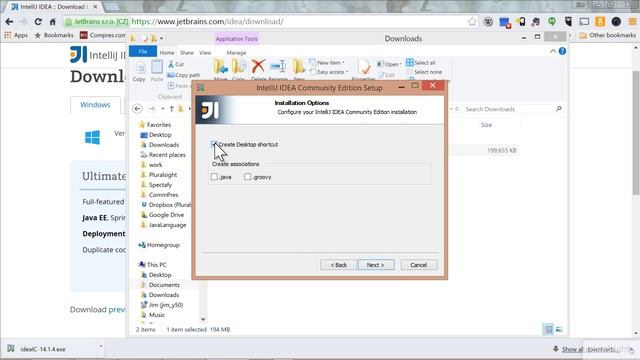Click the Rename icon in ribbon
The image size is (640, 360).
(x=278, y=67)
